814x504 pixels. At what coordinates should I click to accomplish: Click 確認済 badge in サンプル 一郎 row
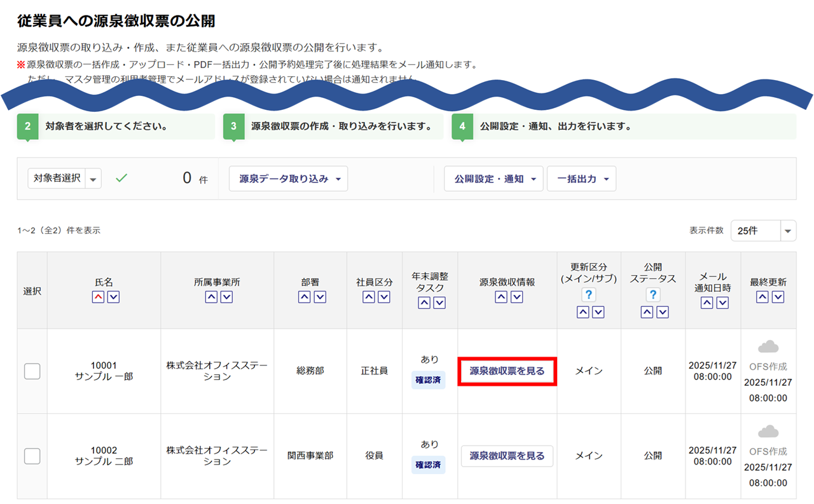[428, 380]
